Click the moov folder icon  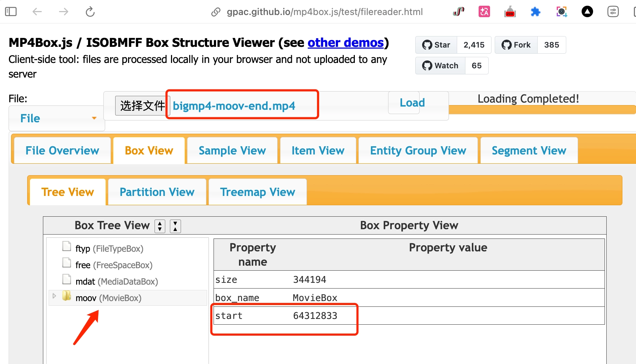67,296
